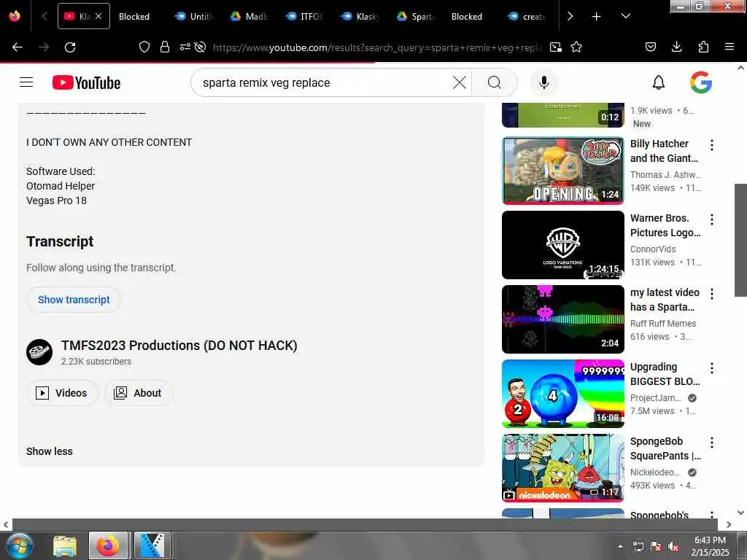Open TMFS2023 Productions channel avatar

pos(39,352)
